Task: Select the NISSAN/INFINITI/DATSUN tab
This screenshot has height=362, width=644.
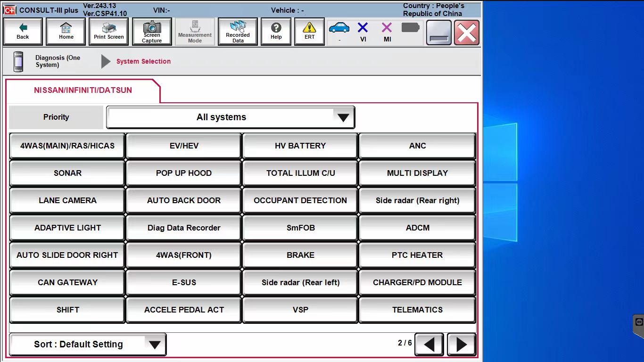Action: (x=83, y=90)
